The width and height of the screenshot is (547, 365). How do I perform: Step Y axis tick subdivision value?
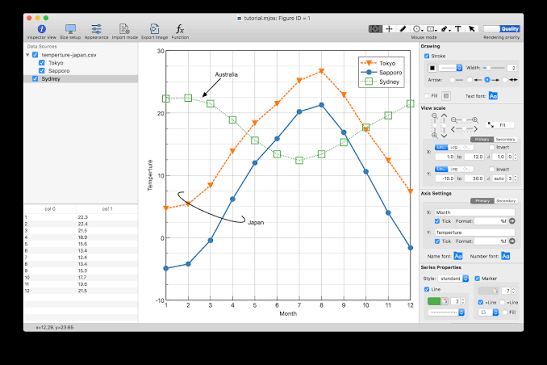tap(515, 178)
